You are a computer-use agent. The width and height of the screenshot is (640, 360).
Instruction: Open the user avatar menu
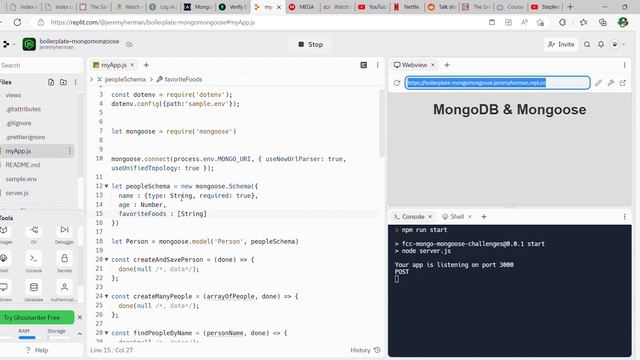pos(617,44)
